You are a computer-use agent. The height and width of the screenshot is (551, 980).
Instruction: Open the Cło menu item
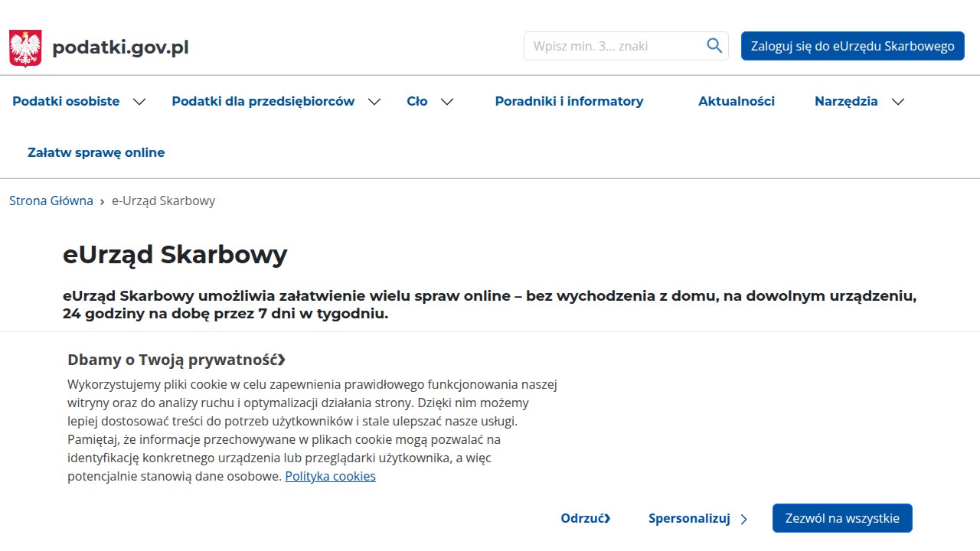click(417, 101)
